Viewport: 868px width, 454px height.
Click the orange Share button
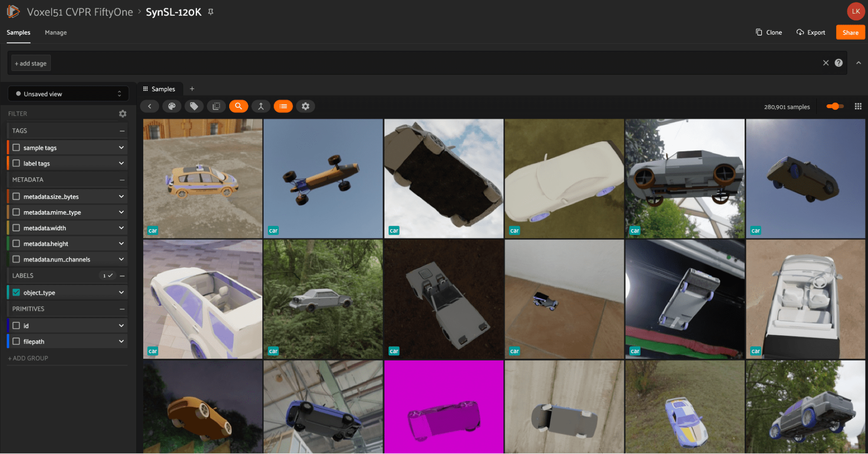850,33
